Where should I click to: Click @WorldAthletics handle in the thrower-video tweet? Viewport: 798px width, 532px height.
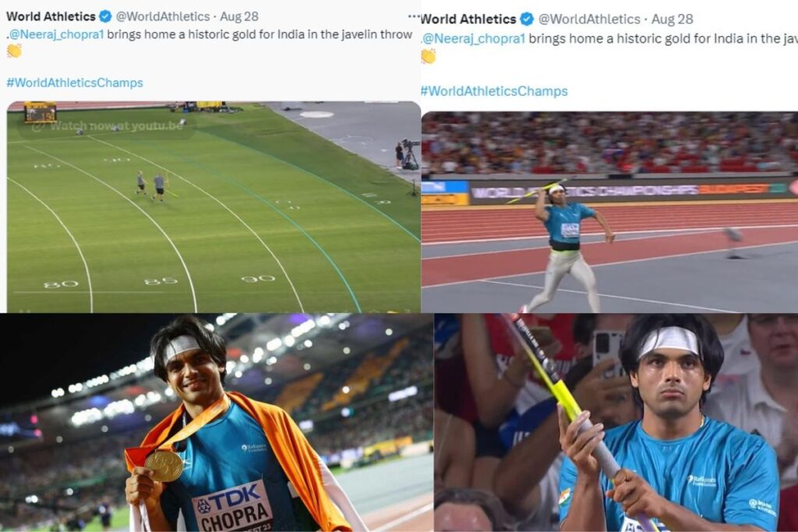(589, 19)
